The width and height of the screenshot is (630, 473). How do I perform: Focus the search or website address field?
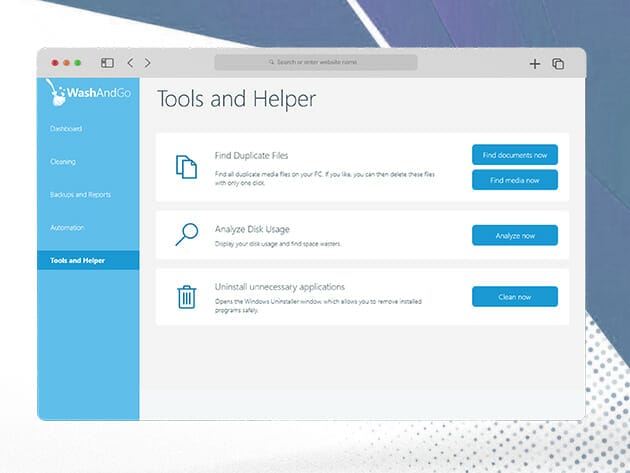click(x=315, y=63)
